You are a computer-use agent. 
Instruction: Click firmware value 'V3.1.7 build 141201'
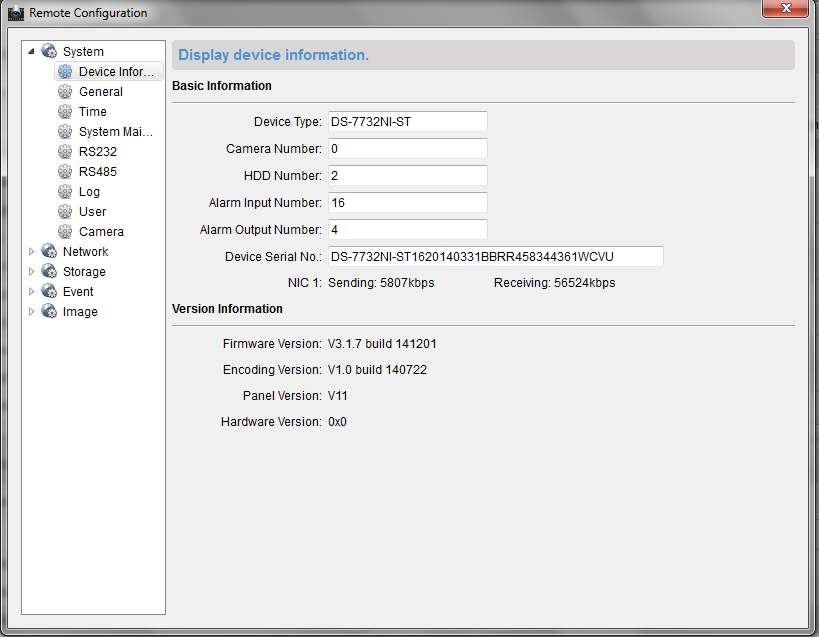[382, 344]
